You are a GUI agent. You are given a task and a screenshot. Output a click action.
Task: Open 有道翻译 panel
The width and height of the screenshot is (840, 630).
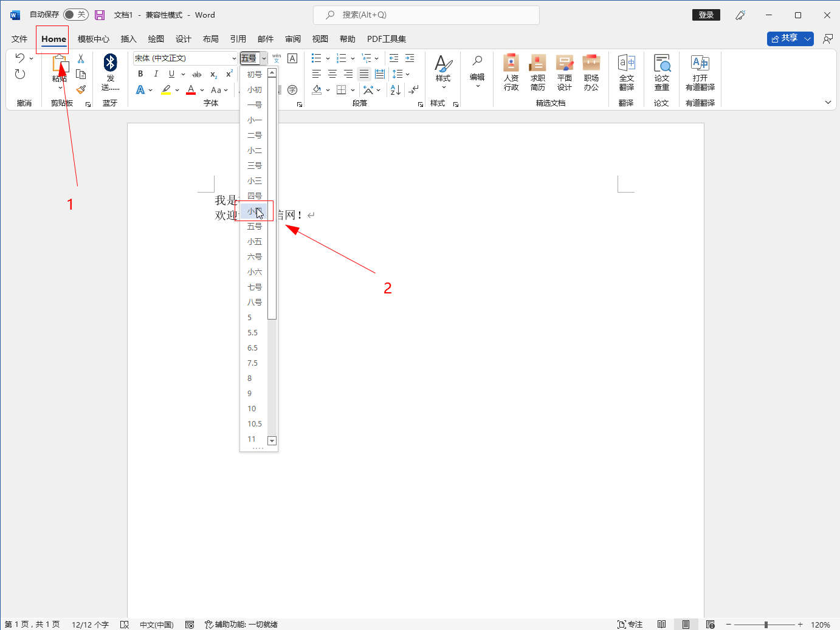700,72
